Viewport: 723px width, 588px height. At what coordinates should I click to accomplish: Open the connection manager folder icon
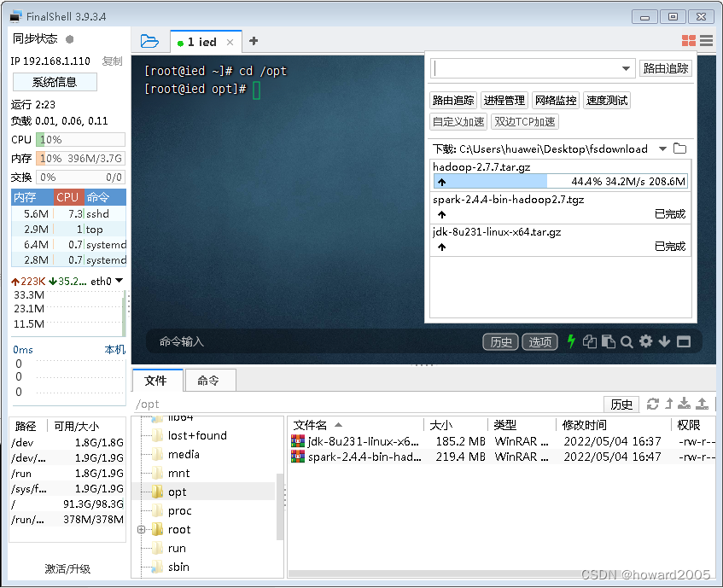(149, 42)
